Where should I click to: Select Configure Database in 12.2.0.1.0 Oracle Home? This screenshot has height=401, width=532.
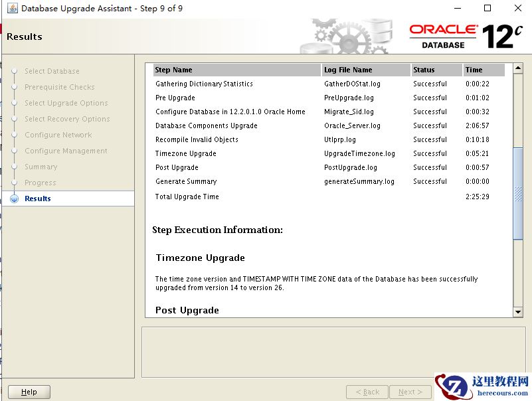230,112
